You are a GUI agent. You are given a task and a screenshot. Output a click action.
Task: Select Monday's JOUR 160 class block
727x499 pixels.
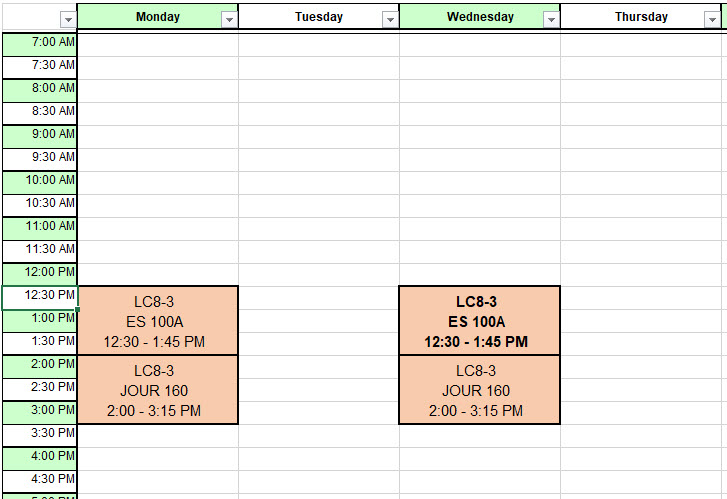(158, 390)
